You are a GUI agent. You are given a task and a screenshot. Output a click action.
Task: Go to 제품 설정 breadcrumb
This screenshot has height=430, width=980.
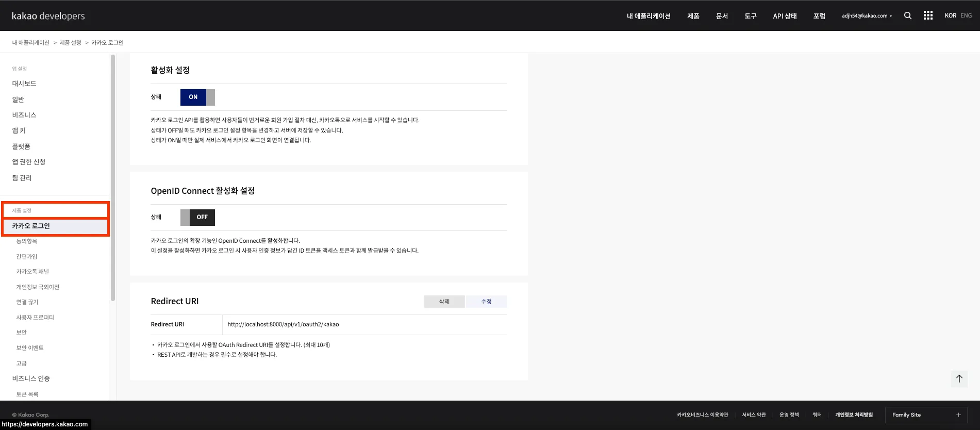coord(70,43)
